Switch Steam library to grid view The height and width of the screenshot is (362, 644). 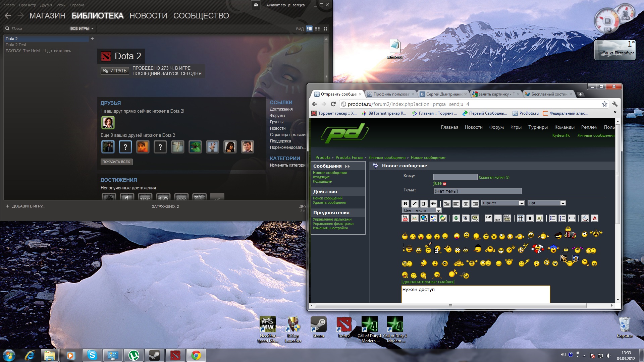pyautogui.click(x=325, y=29)
